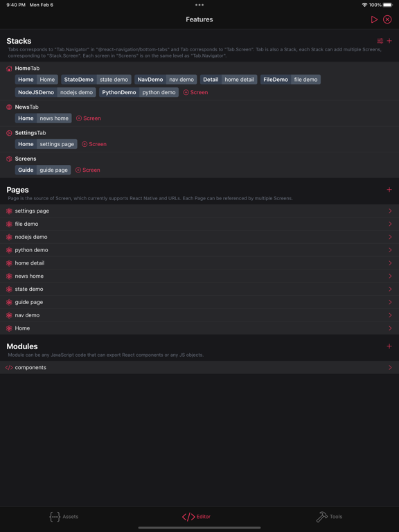Screen dimensions: 399x532
Task: Click React icon beside home detail
Action: pyautogui.click(x=9, y=263)
